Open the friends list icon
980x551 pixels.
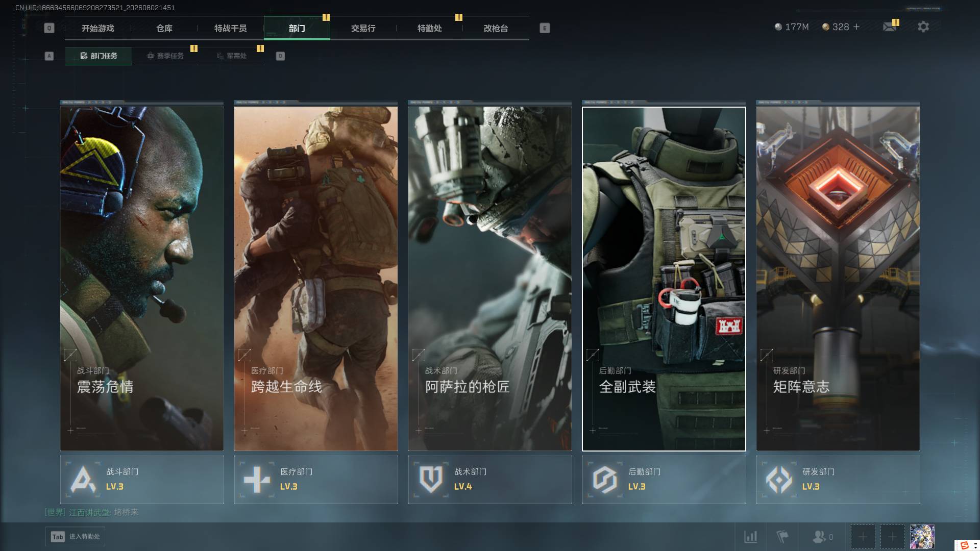click(x=822, y=537)
